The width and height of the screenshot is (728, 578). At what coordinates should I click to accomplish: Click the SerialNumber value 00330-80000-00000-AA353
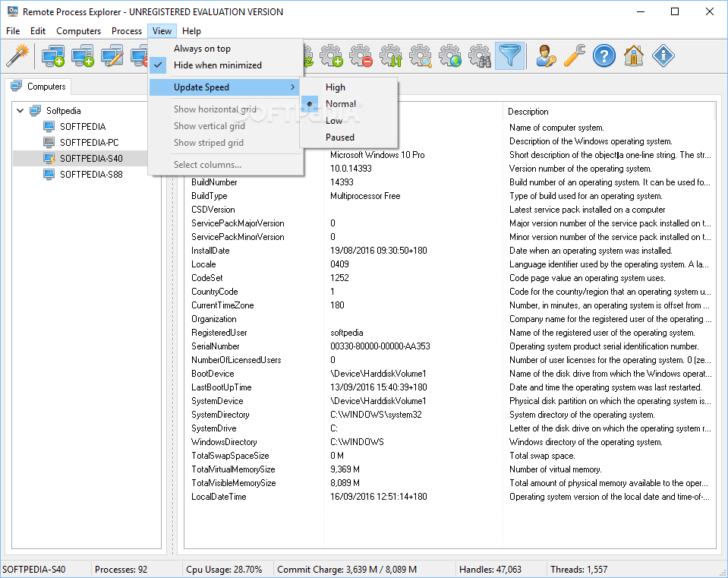click(380, 346)
